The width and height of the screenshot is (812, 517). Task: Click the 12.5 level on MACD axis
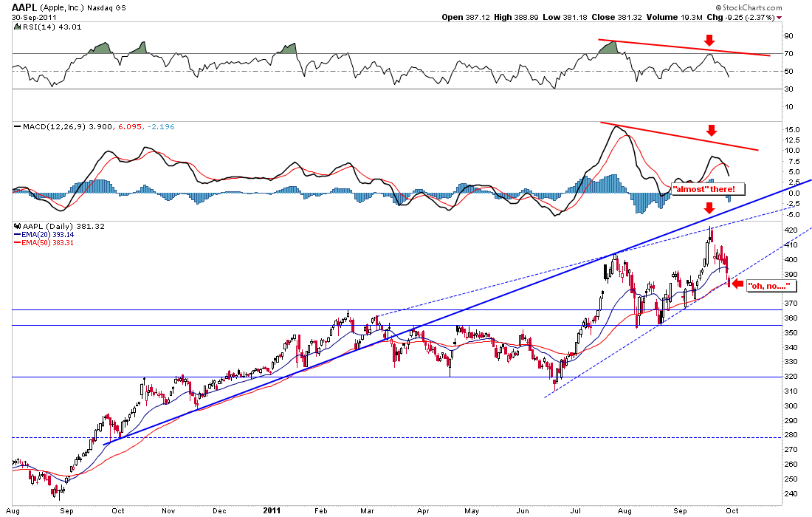tap(793, 140)
